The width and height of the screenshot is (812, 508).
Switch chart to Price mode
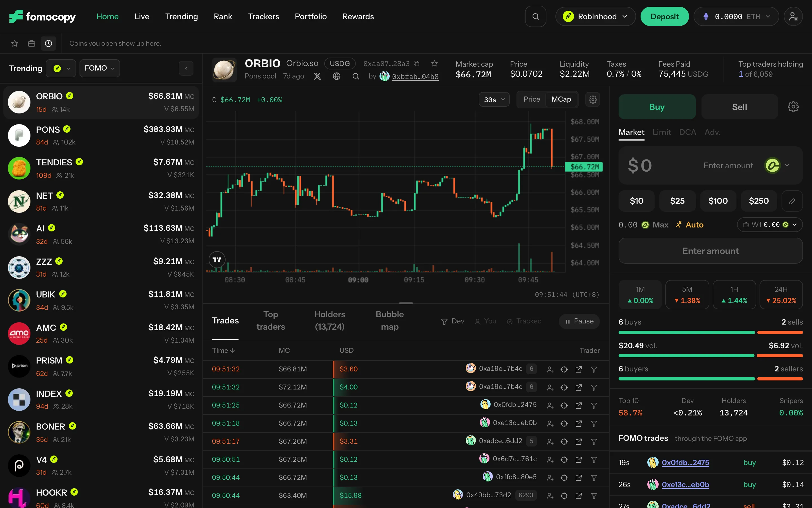[x=532, y=99]
